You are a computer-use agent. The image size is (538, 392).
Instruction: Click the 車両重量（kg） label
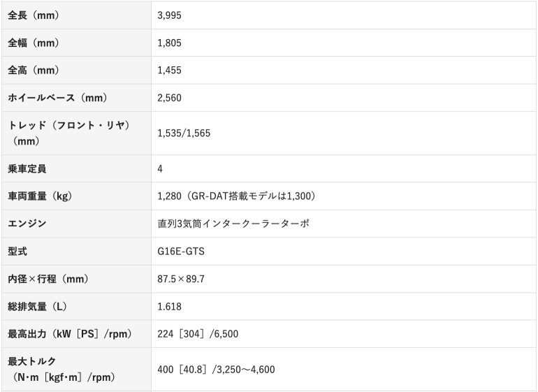pos(40,196)
